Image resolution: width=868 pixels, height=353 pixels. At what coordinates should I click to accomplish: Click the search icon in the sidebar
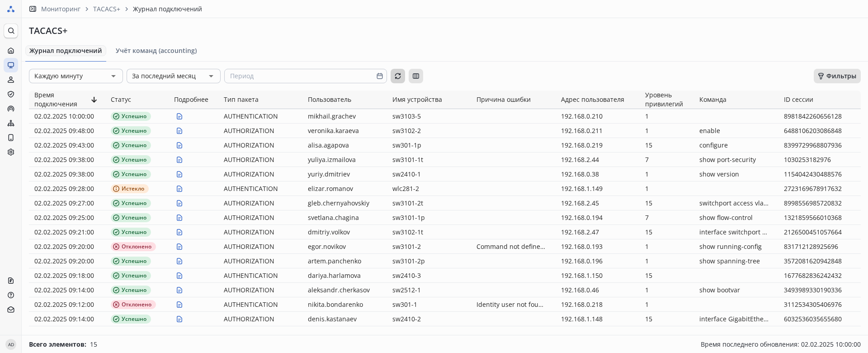[x=11, y=31]
